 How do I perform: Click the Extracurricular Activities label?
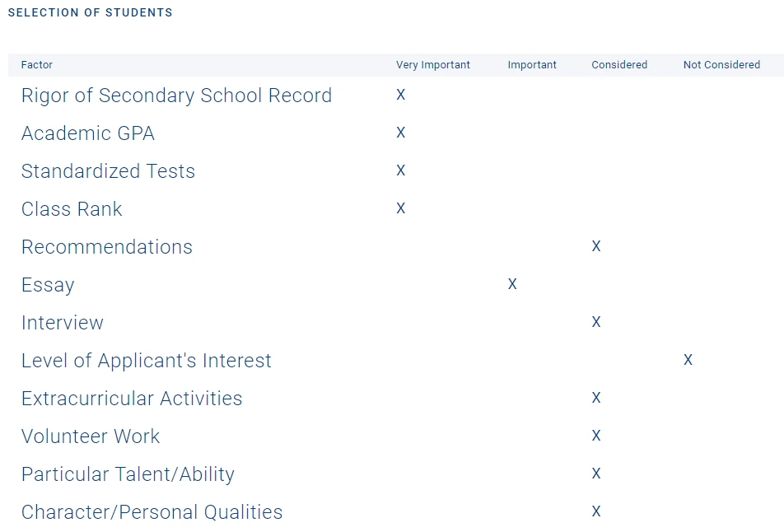(132, 399)
